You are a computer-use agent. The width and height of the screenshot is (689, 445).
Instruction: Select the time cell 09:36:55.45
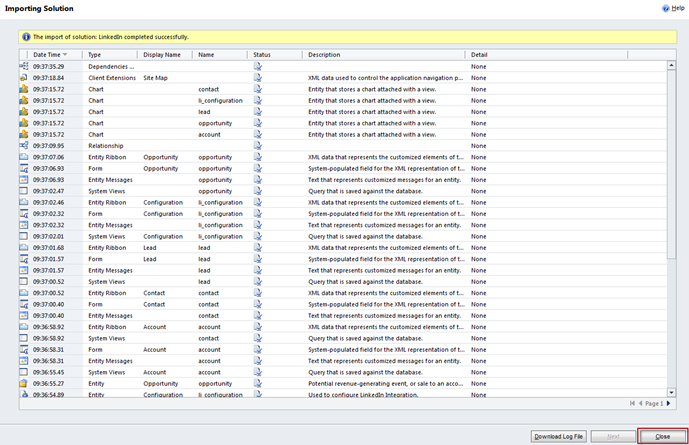click(48, 372)
